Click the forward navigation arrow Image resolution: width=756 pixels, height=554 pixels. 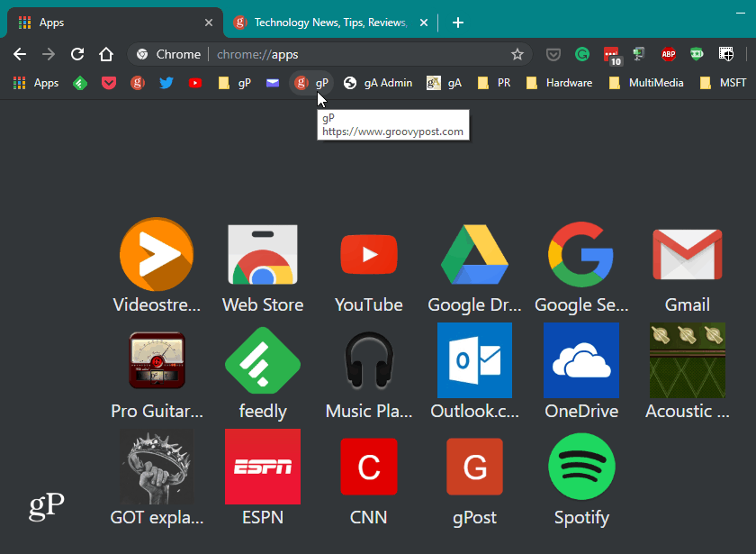[x=49, y=54]
